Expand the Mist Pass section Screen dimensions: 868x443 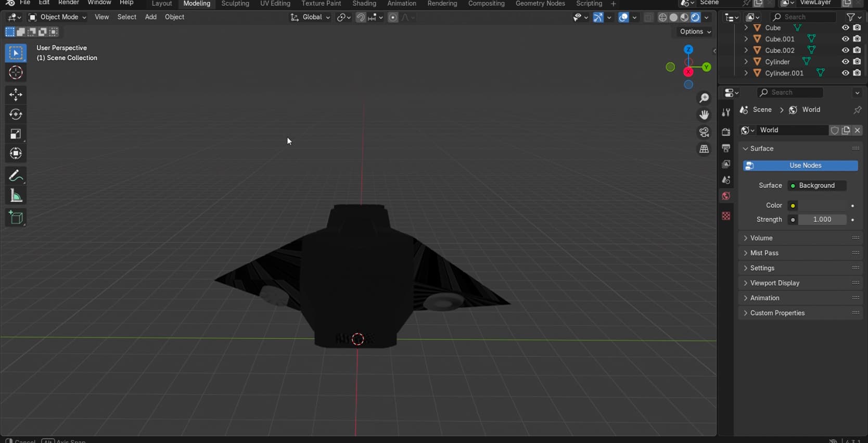point(764,253)
